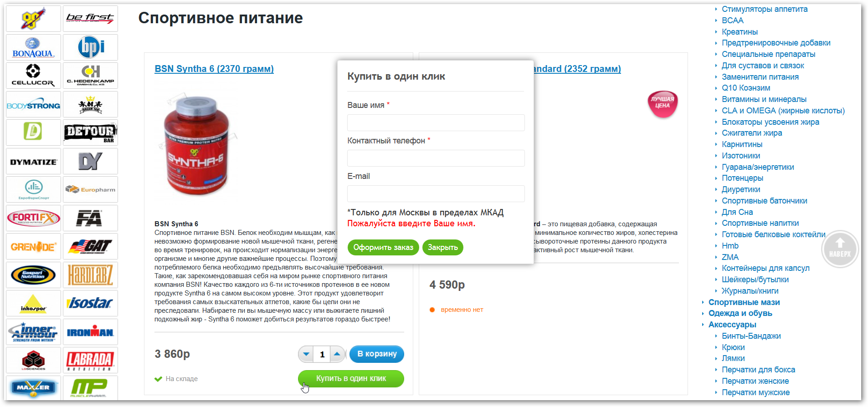
Task: Increase quantity with the up arrow
Action: tap(337, 354)
